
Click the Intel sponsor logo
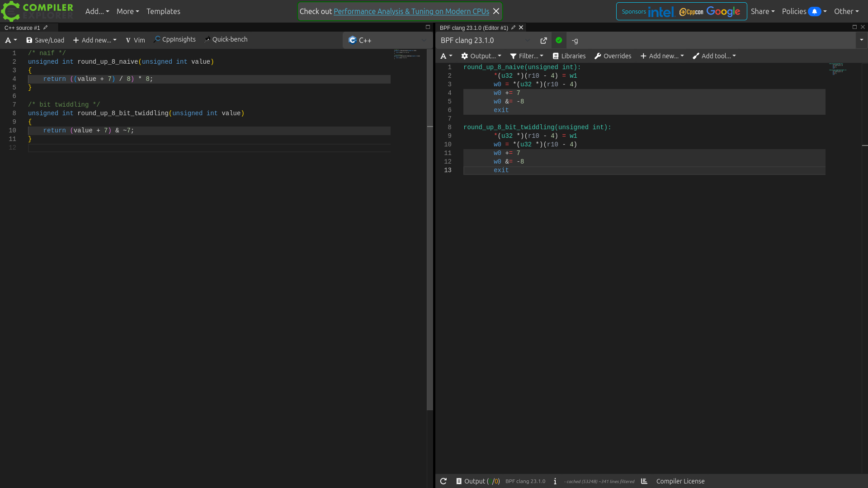click(661, 12)
